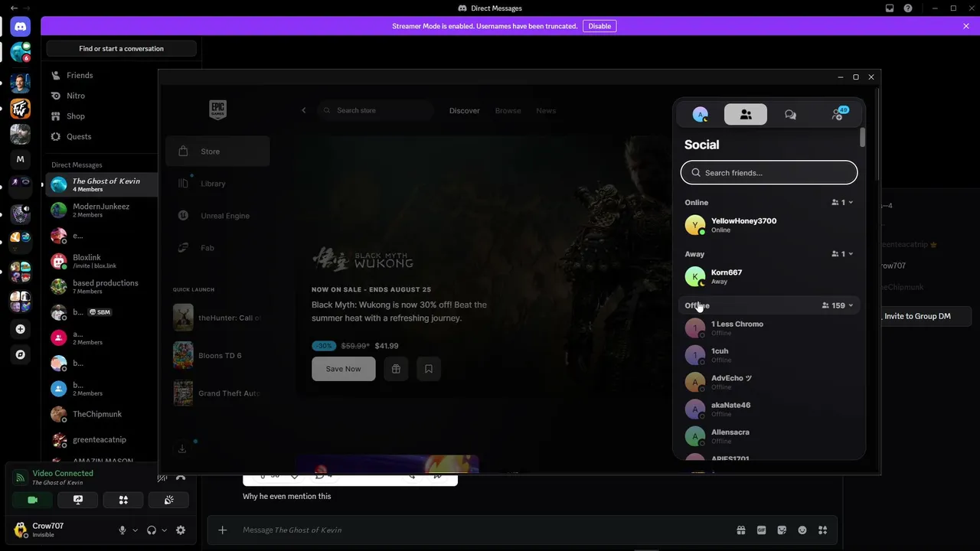Click the plus attachment button in message bar

(x=222, y=530)
